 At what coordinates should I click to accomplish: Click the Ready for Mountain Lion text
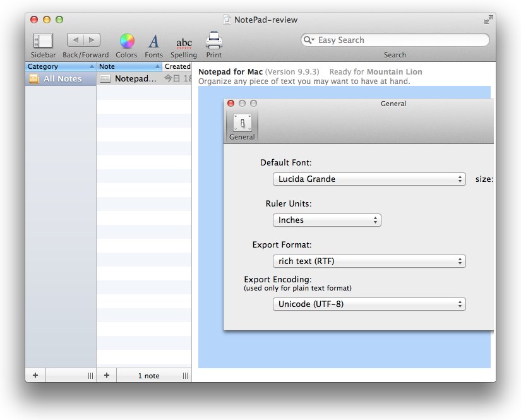click(376, 72)
